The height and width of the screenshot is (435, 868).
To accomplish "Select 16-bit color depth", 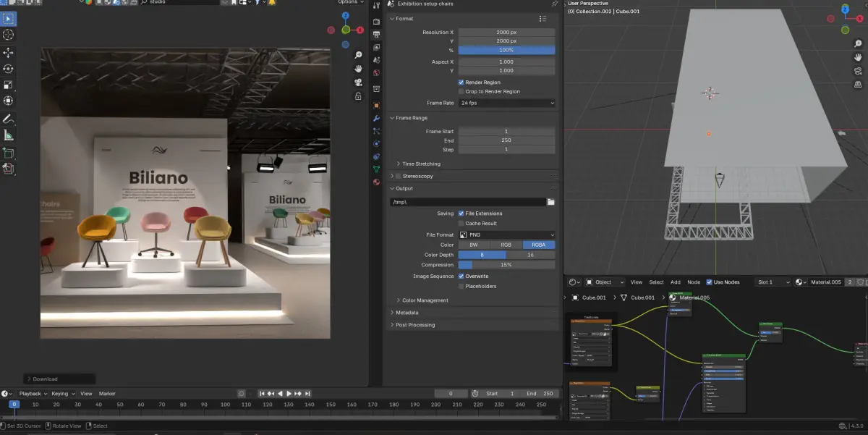I will (531, 255).
